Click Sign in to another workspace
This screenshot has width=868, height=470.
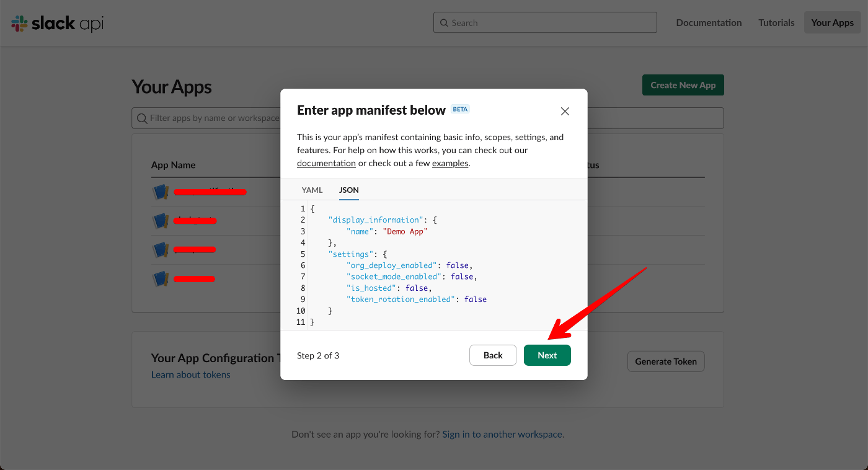point(502,434)
